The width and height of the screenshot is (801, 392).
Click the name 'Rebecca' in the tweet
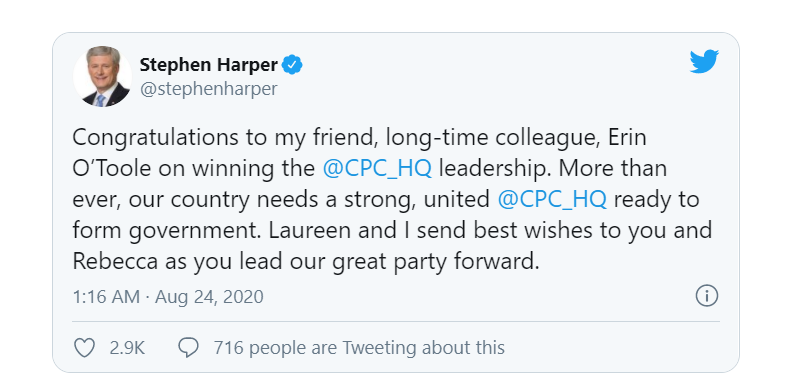coord(115,262)
